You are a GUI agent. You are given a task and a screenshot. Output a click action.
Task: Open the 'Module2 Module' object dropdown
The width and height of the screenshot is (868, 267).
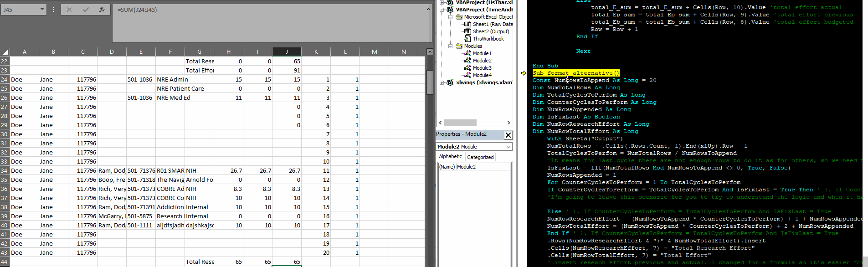pyautogui.click(x=508, y=147)
